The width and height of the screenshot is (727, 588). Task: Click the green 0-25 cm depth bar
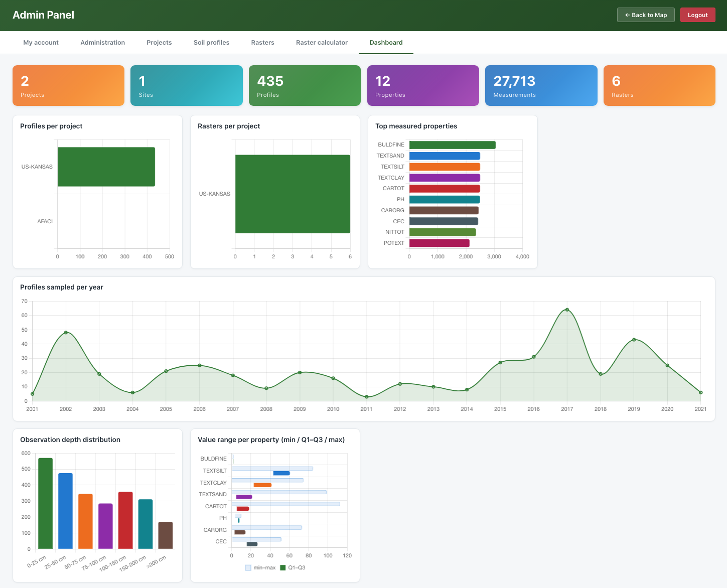pyautogui.click(x=46, y=503)
